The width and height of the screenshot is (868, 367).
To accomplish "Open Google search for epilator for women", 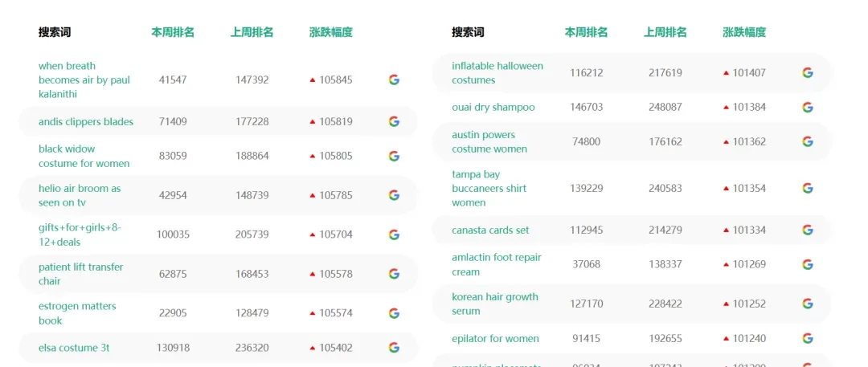I will tap(808, 338).
